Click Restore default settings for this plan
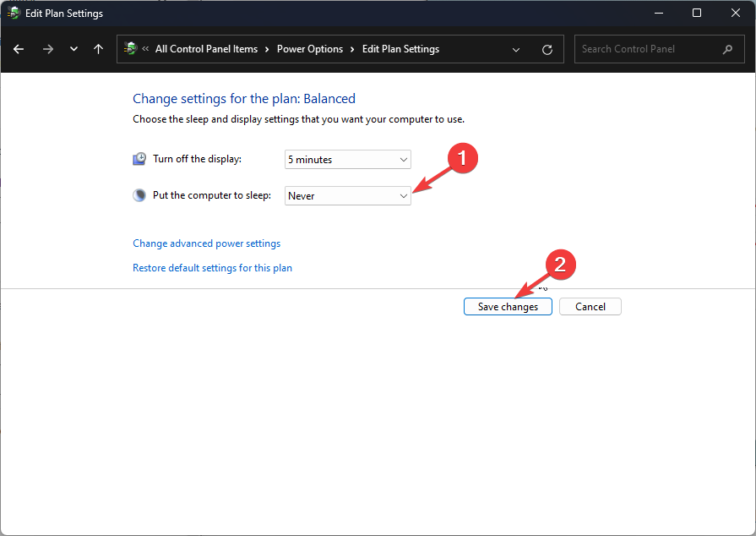 coord(212,268)
